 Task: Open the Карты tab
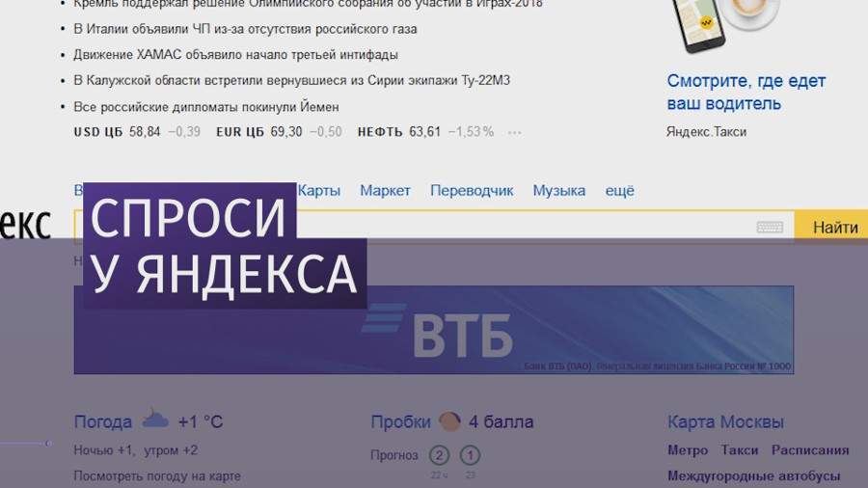(319, 191)
